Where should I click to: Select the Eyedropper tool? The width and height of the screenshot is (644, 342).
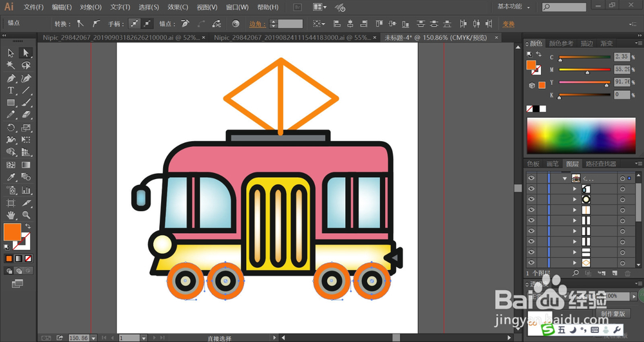[11, 177]
